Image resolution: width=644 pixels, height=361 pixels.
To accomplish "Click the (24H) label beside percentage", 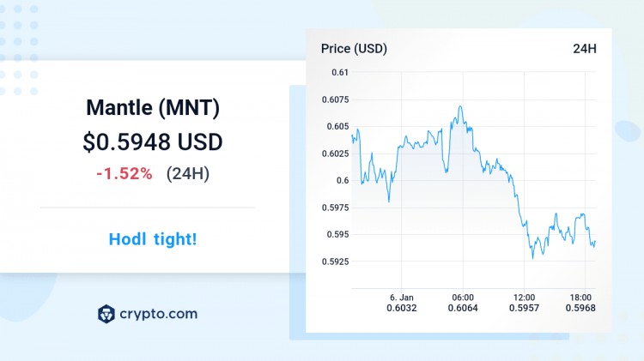I will (x=188, y=173).
